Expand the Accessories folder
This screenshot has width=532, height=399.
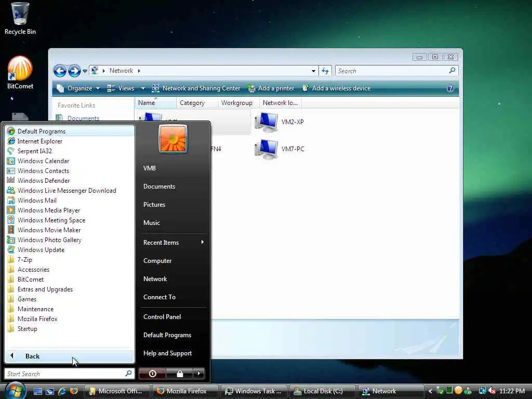pos(70,270)
